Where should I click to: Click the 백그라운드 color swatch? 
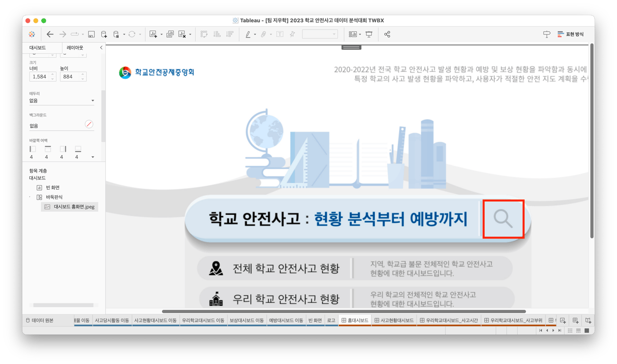[89, 125]
